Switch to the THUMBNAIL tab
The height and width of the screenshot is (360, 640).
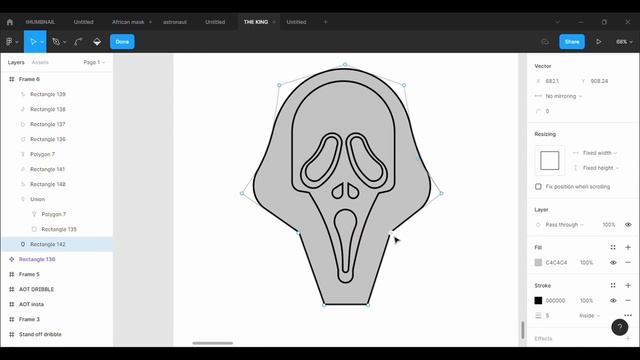click(x=40, y=22)
